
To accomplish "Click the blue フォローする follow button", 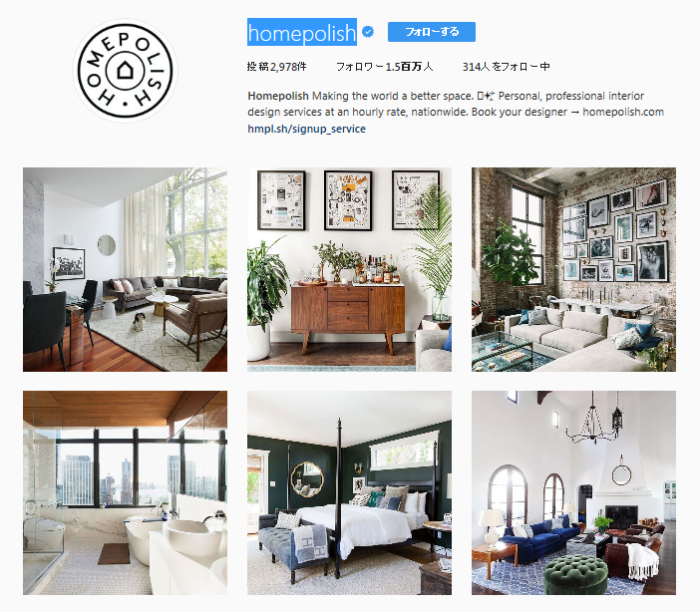I will [x=431, y=32].
